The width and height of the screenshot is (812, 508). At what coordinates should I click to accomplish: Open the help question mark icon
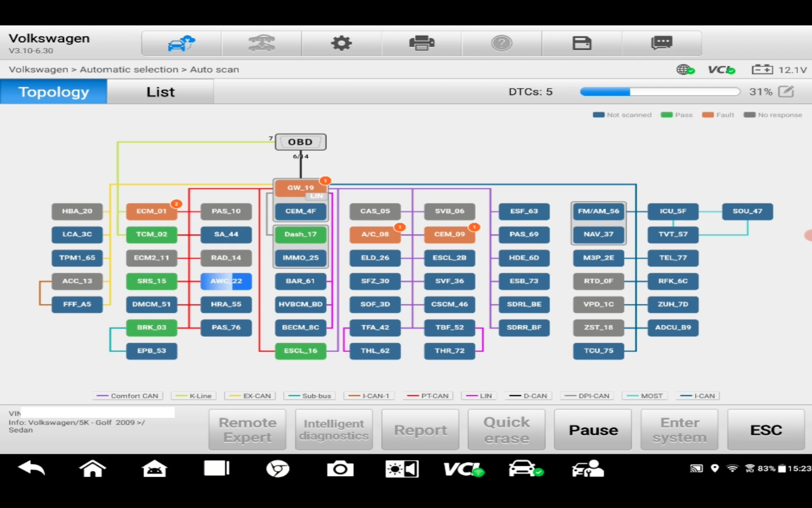[x=502, y=43]
